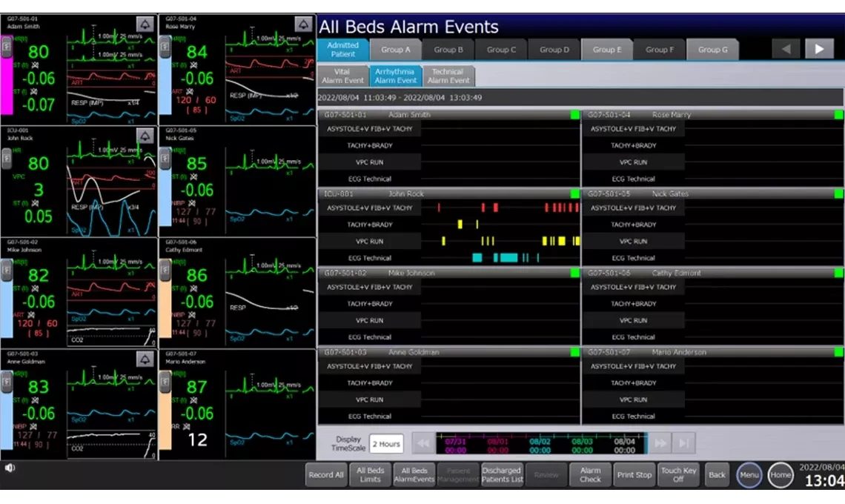The width and height of the screenshot is (845, 504).
Task: Click the 08/02 marker on the timeline bar
Action: point(540,445)
